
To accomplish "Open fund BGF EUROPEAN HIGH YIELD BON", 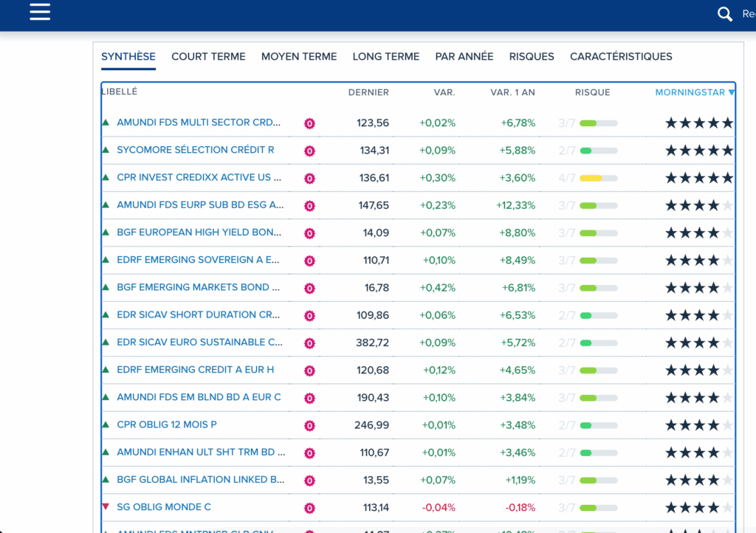I will (199, 233).
